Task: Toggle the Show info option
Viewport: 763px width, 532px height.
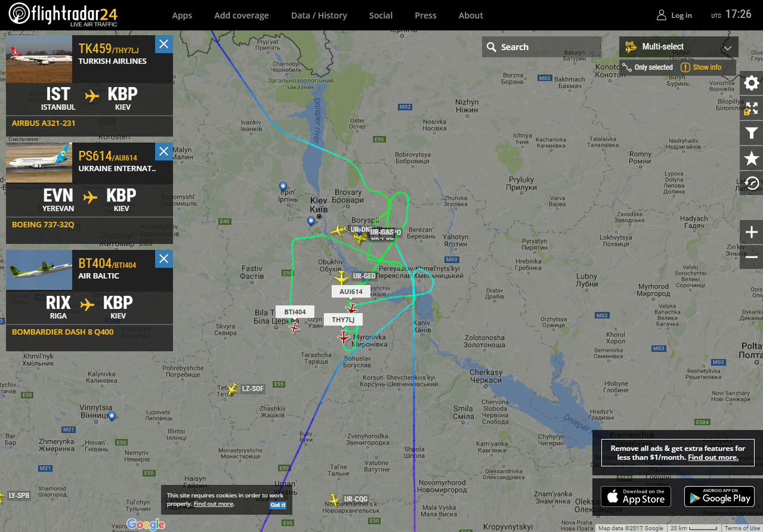Action: [x=702, y=67]
